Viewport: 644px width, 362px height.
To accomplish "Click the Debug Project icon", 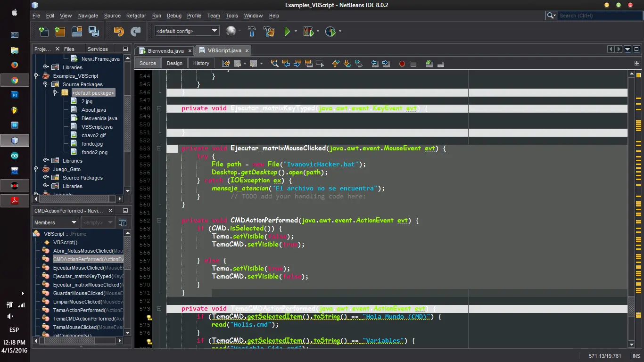I will 308,32.
